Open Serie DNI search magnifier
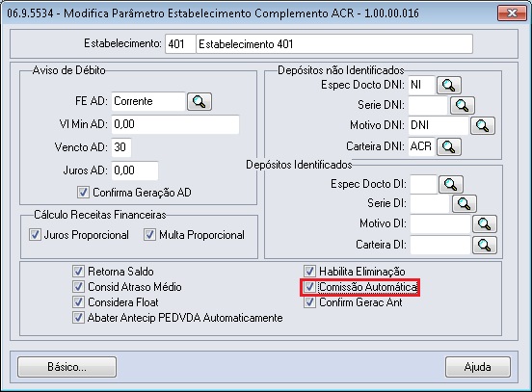This screenshot has width=532, height=392. (462, 105)
